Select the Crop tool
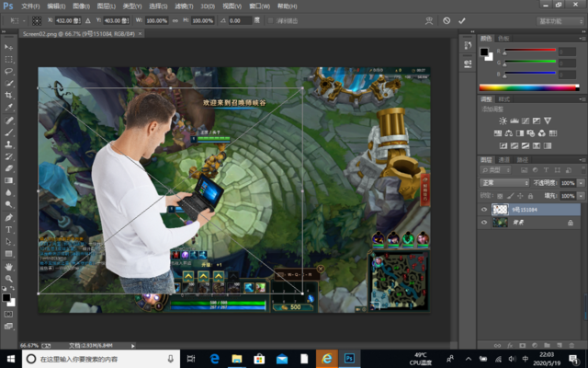 (x=8, y=95)
